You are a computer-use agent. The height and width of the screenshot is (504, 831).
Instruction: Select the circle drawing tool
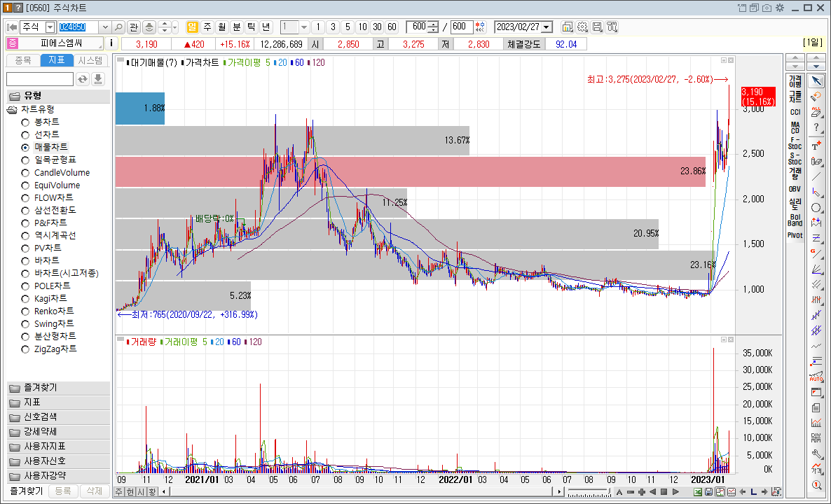(816, 207)
